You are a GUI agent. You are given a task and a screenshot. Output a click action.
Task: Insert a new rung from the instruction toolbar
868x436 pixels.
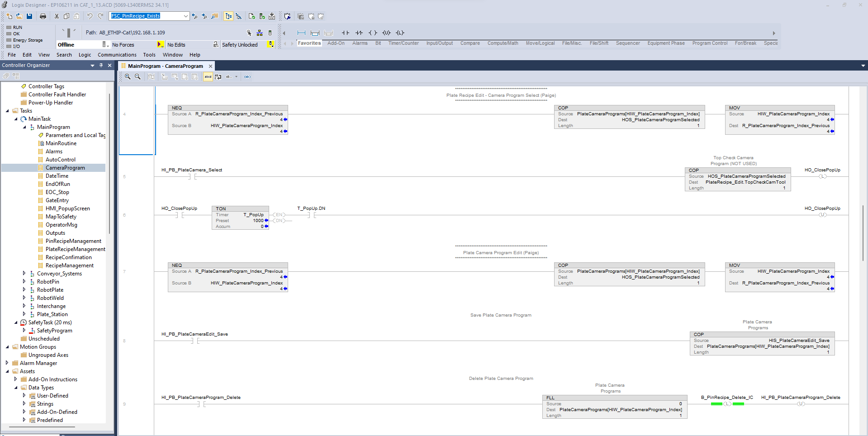(x=301, y=33)
